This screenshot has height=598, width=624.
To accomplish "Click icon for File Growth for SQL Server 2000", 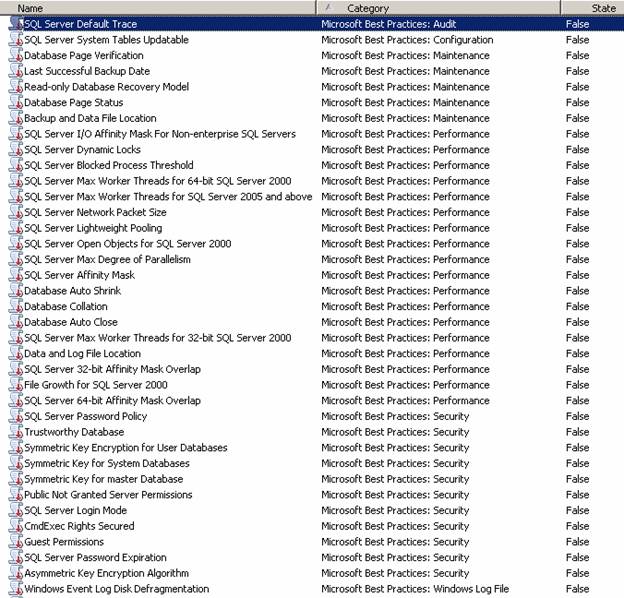I will (16, 385).
